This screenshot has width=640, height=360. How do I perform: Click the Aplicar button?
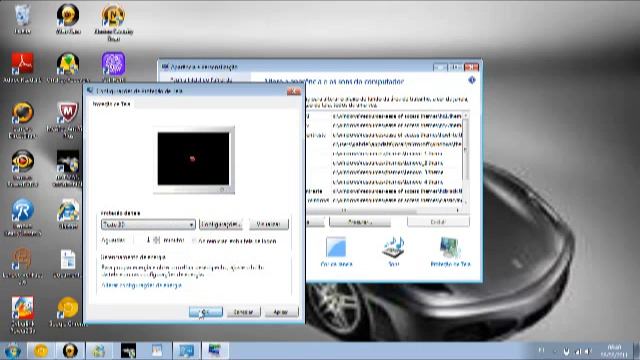(281, 312)
